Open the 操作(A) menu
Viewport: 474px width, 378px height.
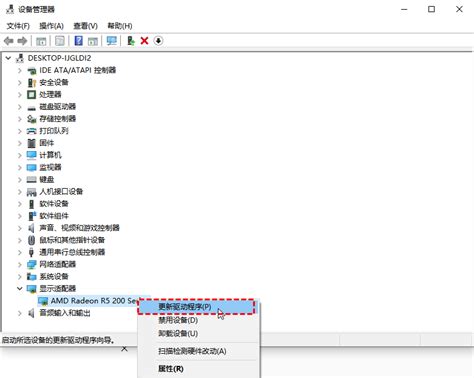[51, 26]
